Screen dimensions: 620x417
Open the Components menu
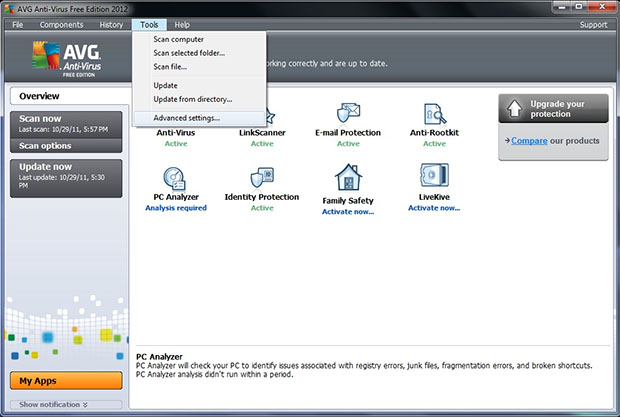click(61, 25)
